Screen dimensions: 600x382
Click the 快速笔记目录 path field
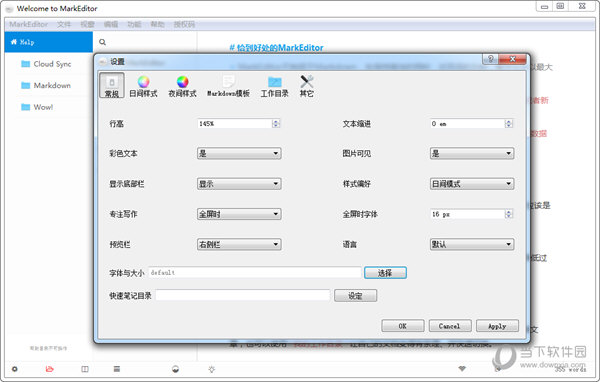click(243, 295)
